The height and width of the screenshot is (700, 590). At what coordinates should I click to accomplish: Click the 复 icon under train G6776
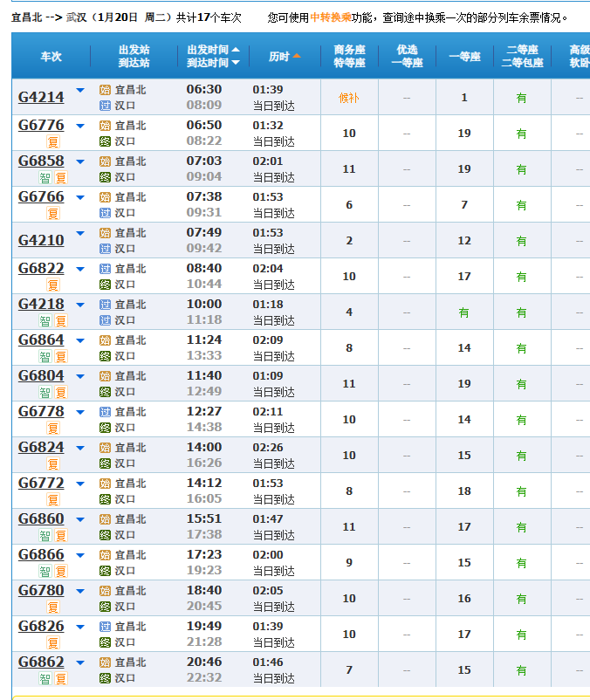pyautogui.click(x=53, y=142)
